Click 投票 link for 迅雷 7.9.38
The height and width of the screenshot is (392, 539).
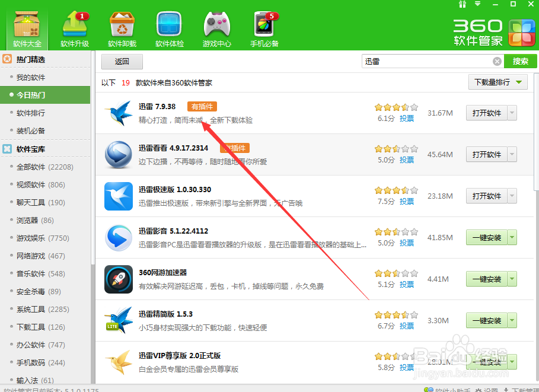pyautogui.click(x=407, y=119)
